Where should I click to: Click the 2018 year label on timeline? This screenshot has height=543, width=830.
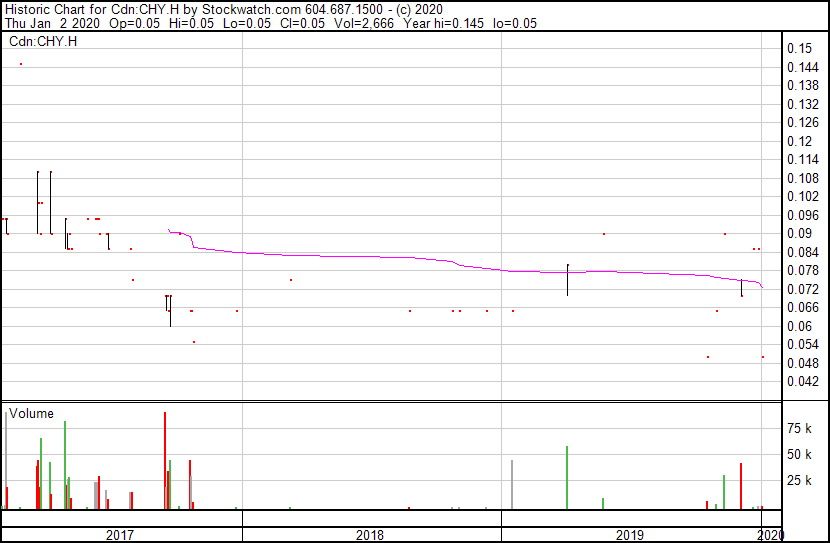[369, 535]
